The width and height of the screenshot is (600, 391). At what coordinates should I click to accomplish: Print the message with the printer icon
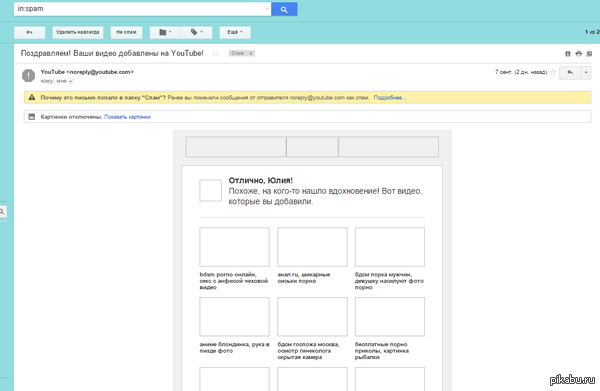(x=579, y=54)
